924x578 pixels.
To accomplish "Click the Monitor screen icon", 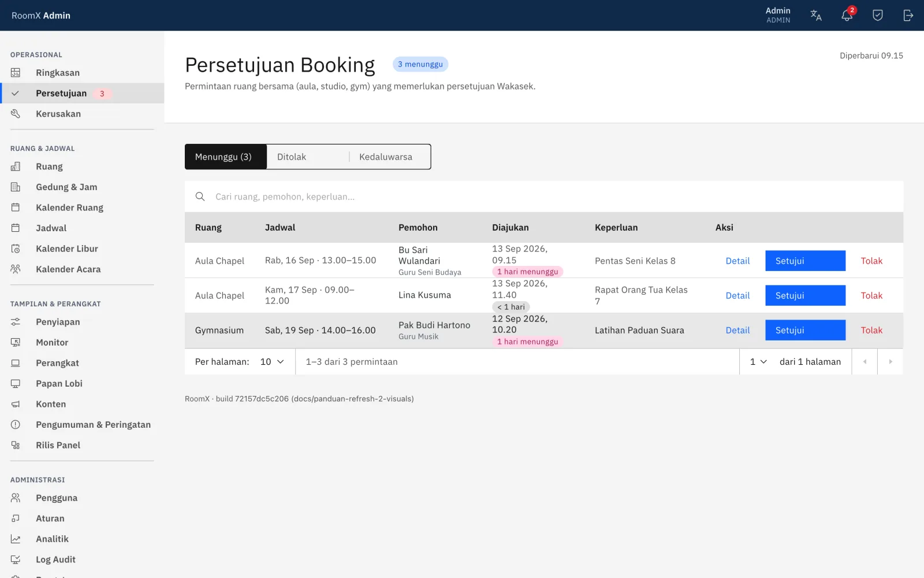I will 16,343.
